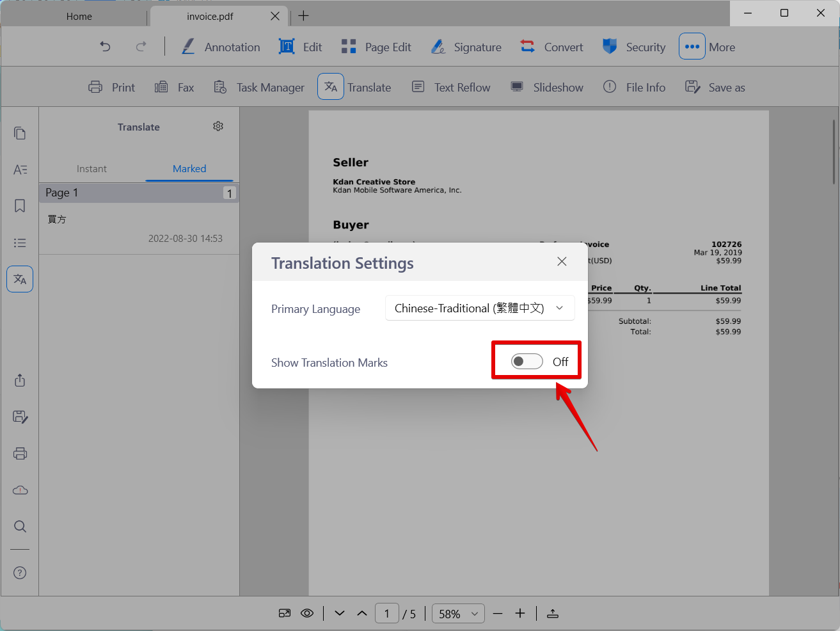Open Page Edit tools
The image size is (840, 631).
click(376, 47)
